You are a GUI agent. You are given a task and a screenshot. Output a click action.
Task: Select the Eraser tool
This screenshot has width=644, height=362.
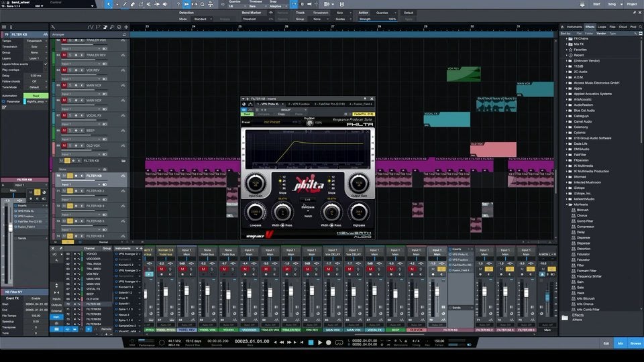(133, 4)
